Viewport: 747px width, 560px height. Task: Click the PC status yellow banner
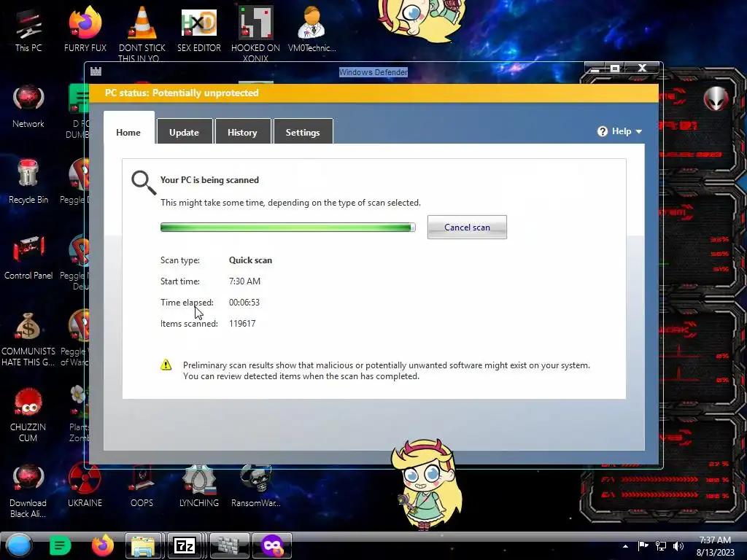373,93
